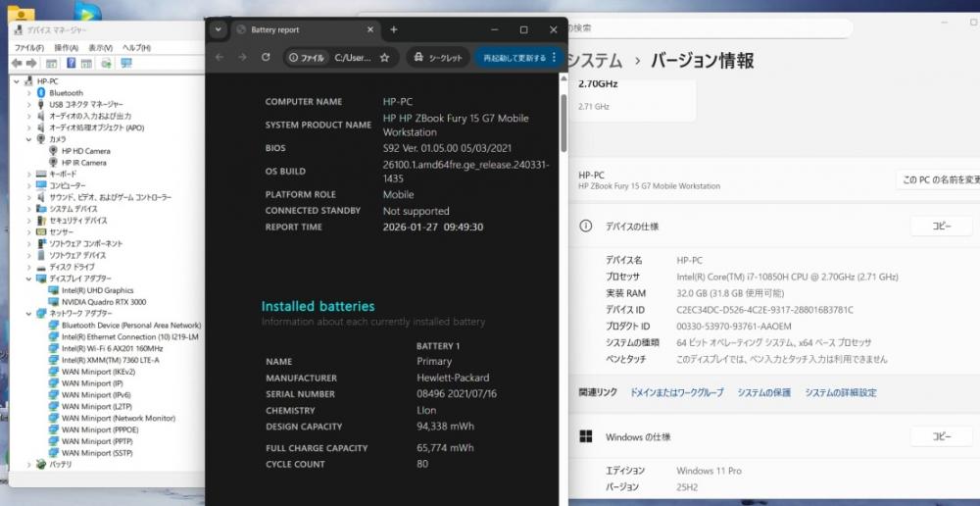Screen dimensions: 980x506
Task: Click the ディスク ドライブ category icon
Action: 41,267
